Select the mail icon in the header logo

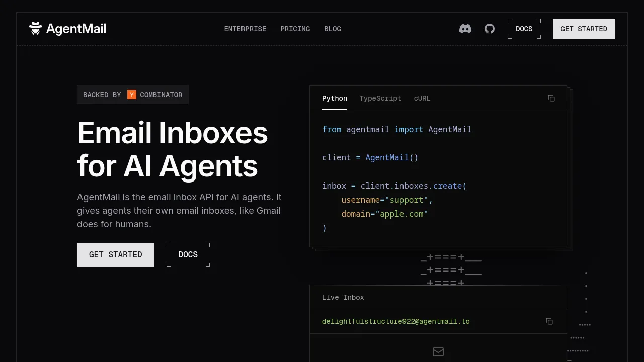(x=35, y=28)
